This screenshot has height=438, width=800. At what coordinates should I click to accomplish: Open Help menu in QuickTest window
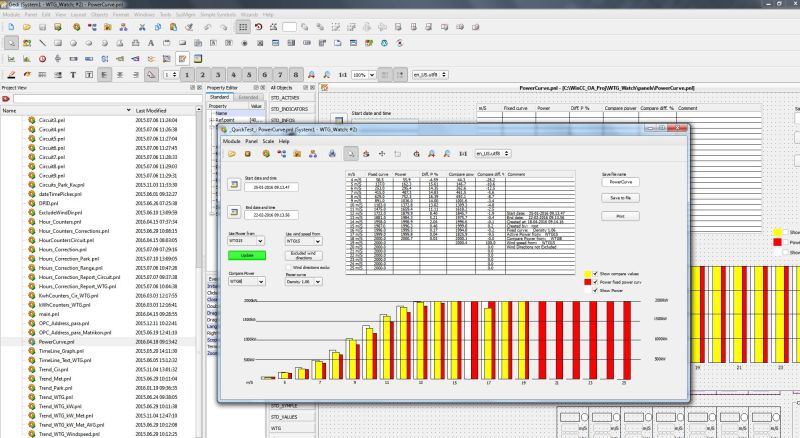coord(284,141)
